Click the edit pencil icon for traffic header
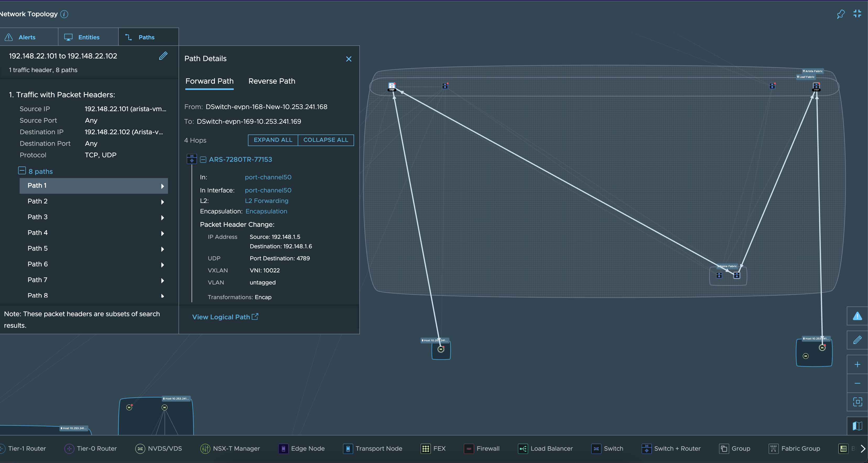 point(164,56)
